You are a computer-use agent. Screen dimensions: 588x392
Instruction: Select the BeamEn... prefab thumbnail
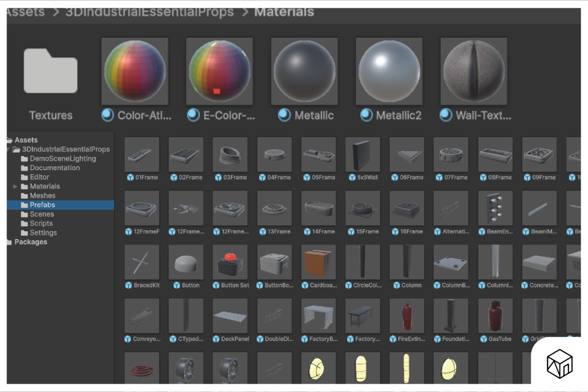[x=495, y=208]
